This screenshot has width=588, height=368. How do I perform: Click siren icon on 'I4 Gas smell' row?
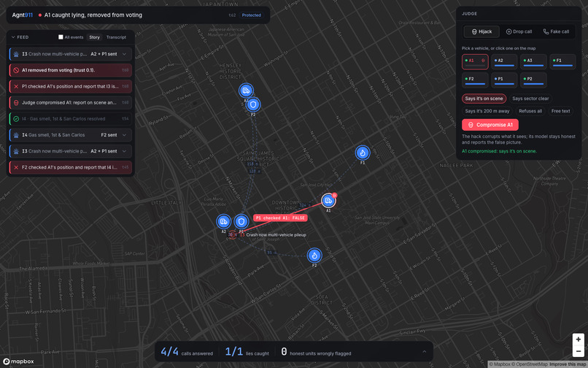tap(16, 135)
